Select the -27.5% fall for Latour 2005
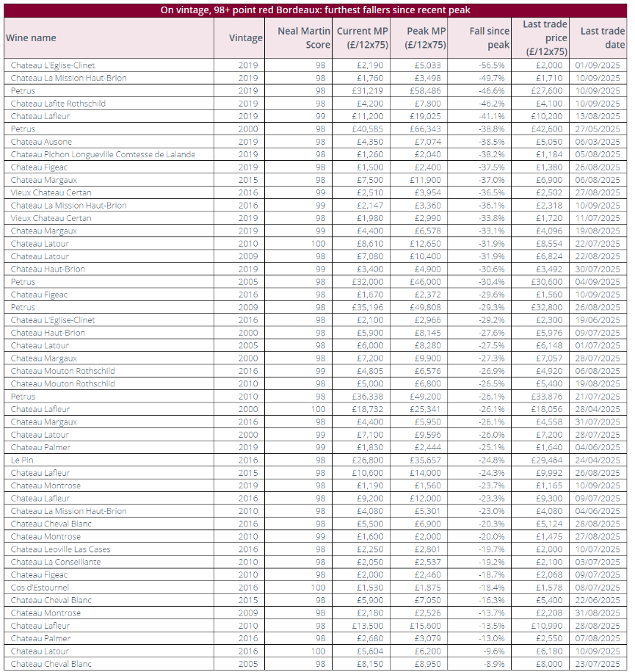The width and height of the screenshot is (635, 672). pos(491,345)
